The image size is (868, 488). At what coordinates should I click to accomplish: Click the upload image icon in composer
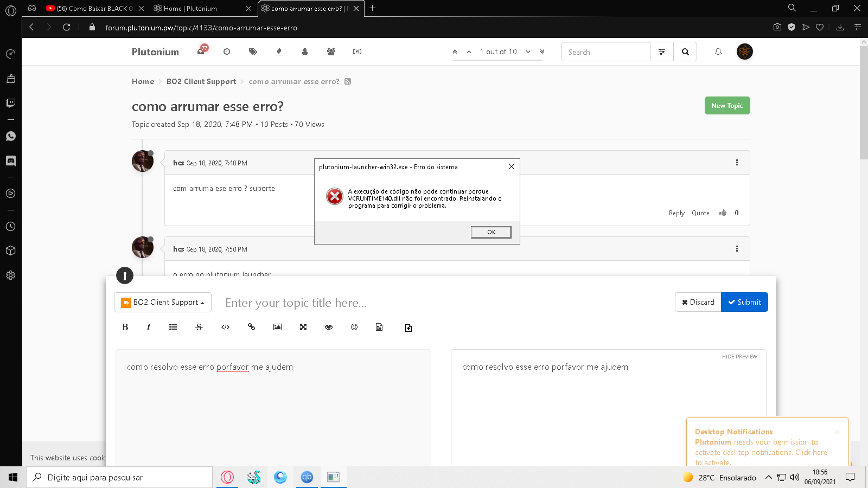[x=379, y=327]
